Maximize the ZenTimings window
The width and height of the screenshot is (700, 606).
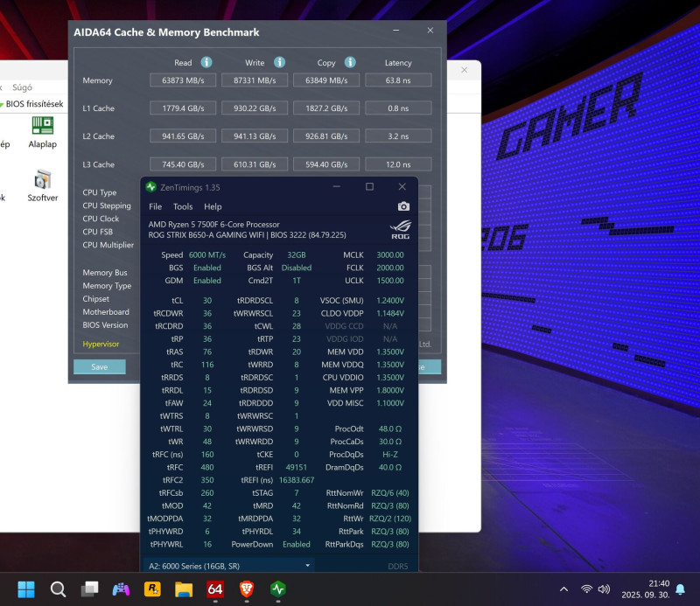[369, 186]
